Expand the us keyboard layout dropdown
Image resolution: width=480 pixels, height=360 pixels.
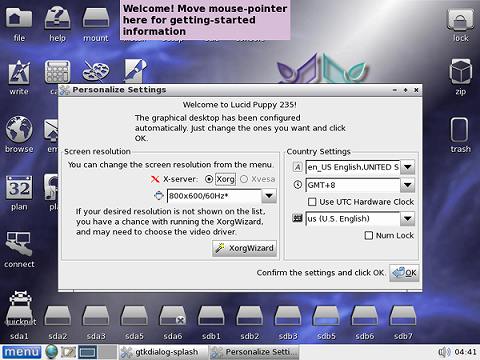click(x=408, y=219)
